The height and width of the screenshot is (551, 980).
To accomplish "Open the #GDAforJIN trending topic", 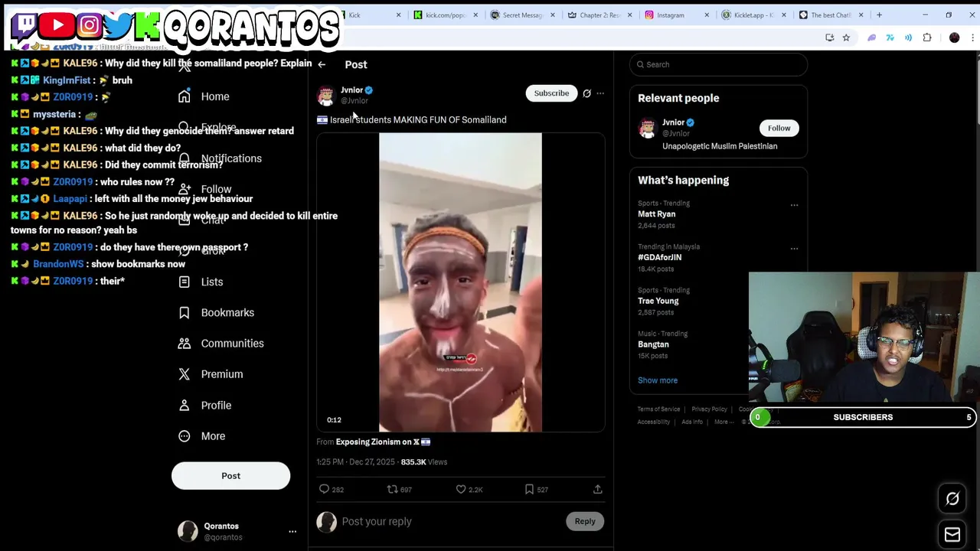I will coord(659,257).
